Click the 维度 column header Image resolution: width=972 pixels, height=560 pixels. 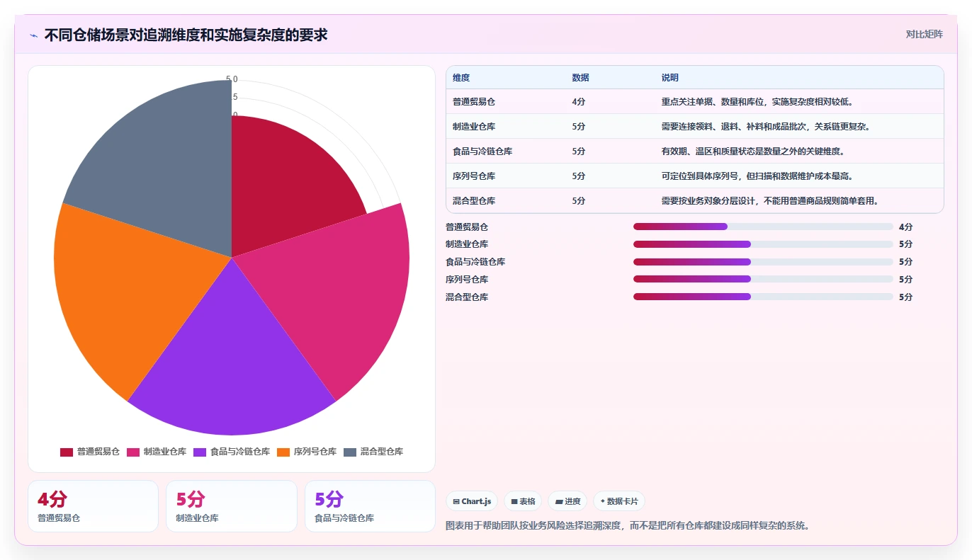pyautogui.click(x=461, y=78)
